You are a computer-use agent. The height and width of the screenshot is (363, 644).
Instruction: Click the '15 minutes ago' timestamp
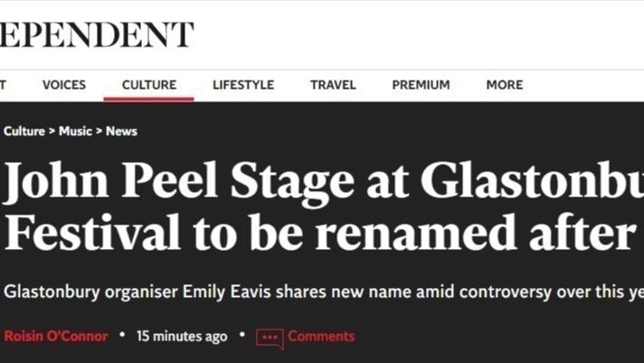click(182, 337)
